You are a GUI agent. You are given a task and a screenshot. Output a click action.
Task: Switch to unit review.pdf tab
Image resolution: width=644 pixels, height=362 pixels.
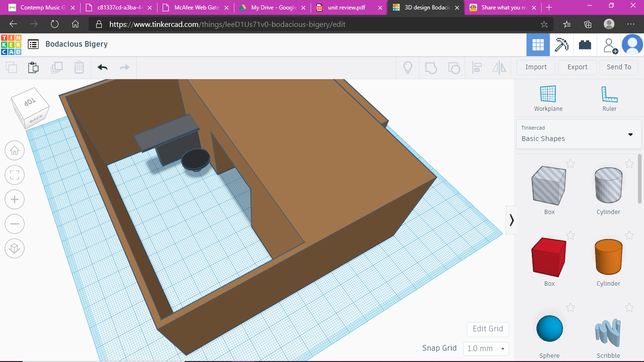tap(349, 8)
